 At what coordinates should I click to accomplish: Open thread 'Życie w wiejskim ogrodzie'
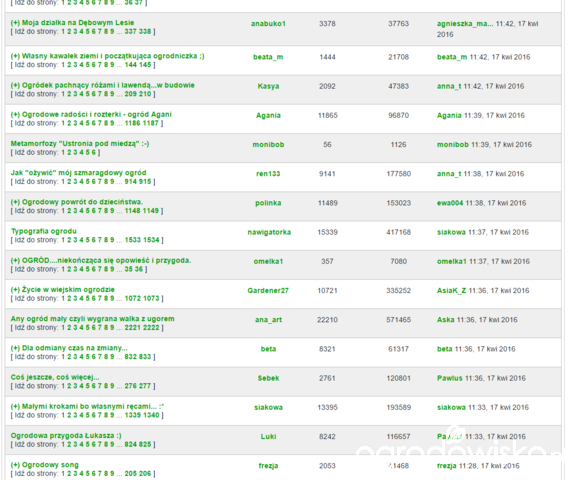pos(68,290)
